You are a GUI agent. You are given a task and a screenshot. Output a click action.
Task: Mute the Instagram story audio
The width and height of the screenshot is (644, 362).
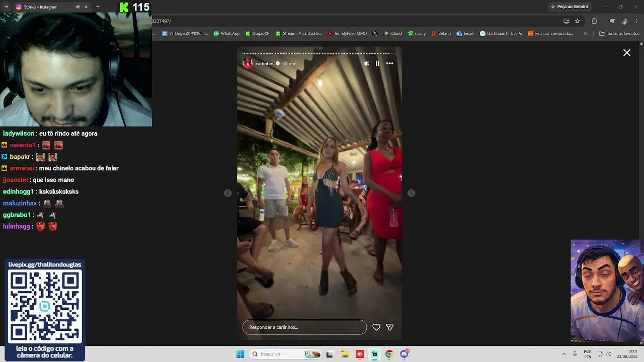tap(367, 63)
